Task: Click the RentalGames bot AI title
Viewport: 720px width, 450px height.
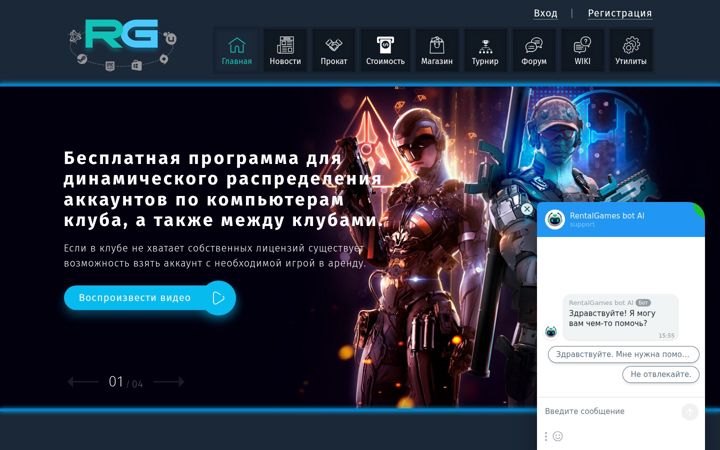Action: 607,216
